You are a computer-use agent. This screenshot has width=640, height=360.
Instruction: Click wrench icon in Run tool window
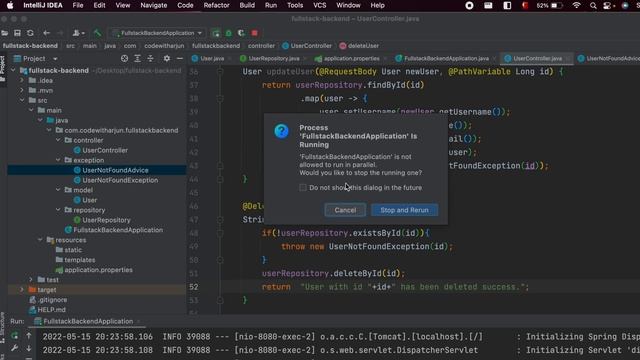[15, 348]
